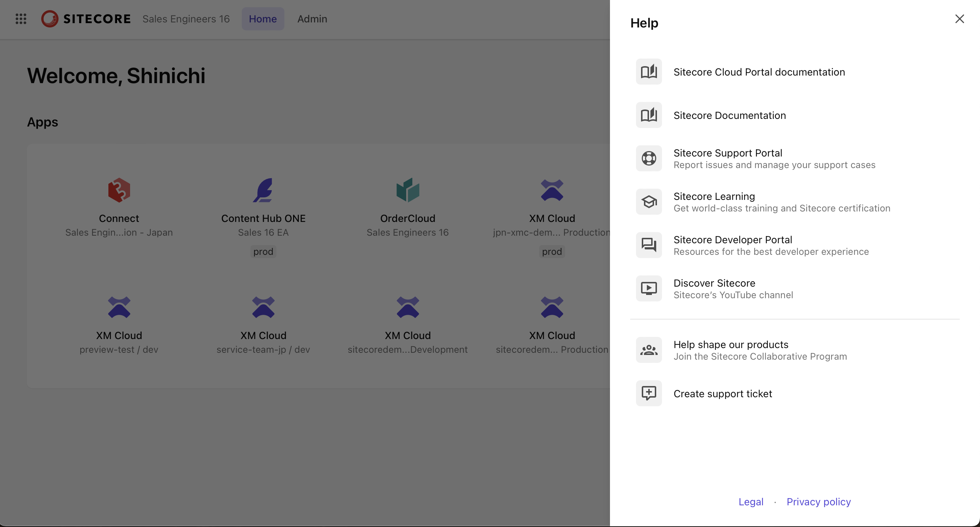
Task: Click the Cloud Portal documentation book icon
Action: (649, 72)
